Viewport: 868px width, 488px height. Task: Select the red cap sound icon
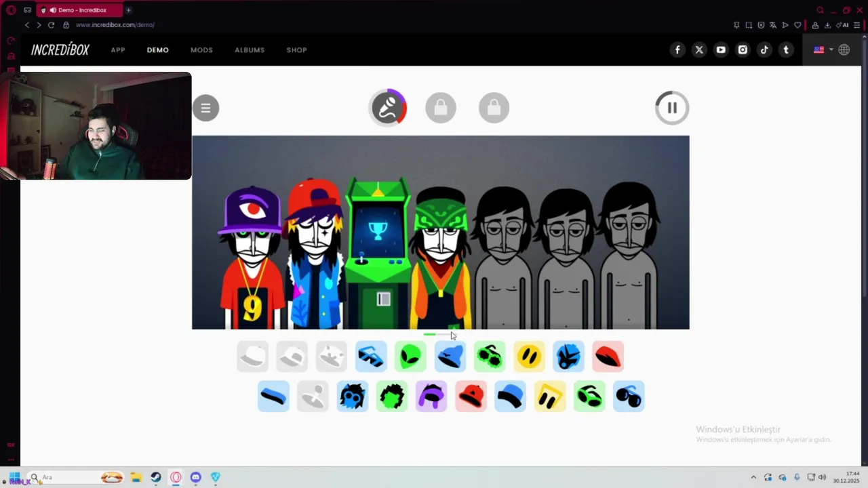(x=471, y=396)
